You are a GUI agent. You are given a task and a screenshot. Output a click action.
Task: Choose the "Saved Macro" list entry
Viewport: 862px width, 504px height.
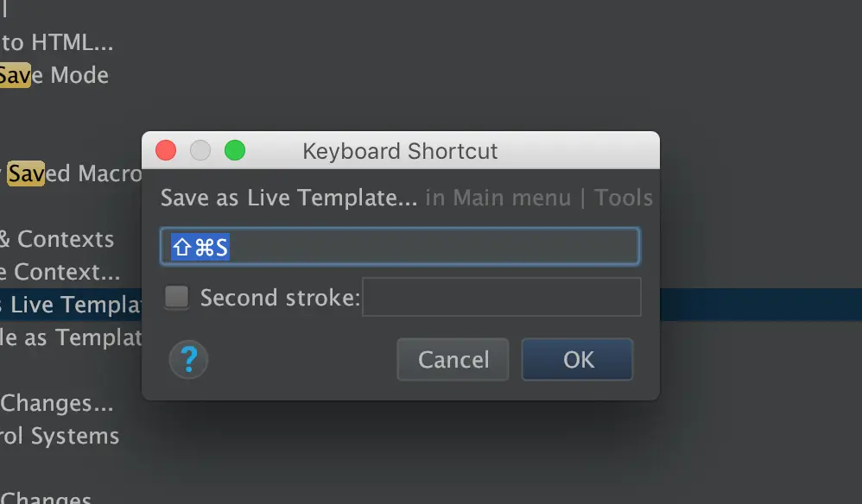(x=73, y=173)
